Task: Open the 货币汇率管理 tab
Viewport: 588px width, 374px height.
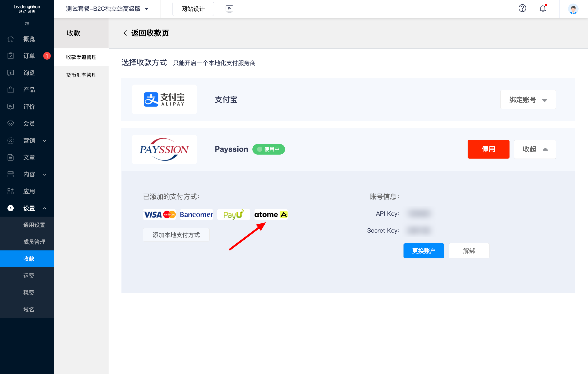Action: [81, 75]
